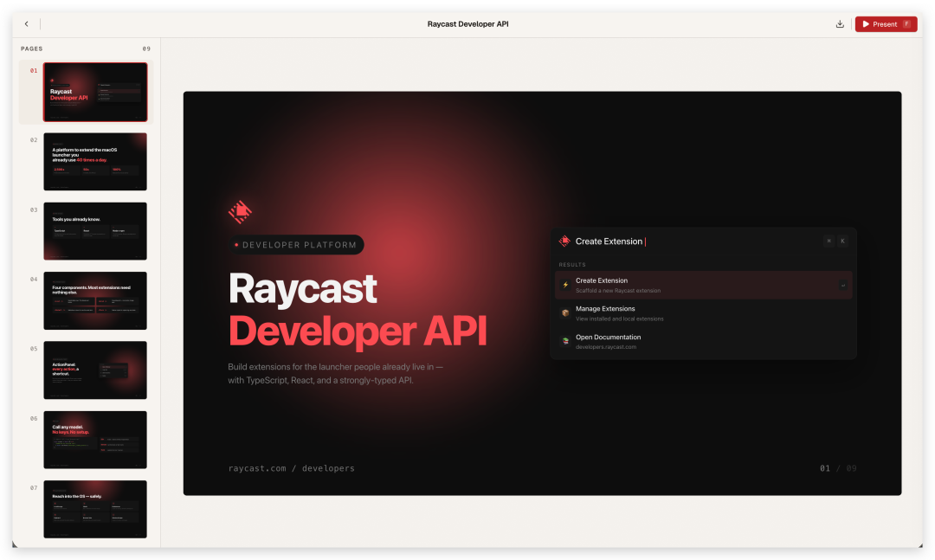The height and width of the screenshot is (560, 935).
Task: Click the lightning bolt Create Extension icon
Action: tap(565, 285)
